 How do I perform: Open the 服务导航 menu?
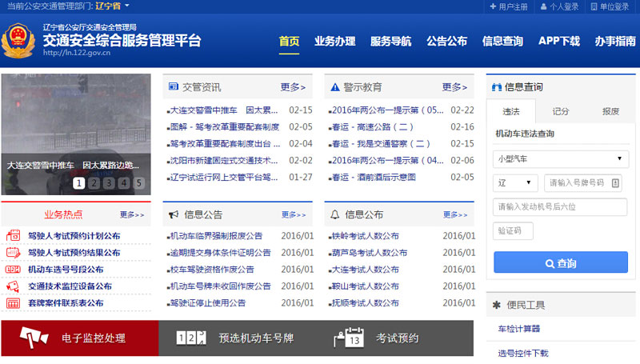[390, 42]
